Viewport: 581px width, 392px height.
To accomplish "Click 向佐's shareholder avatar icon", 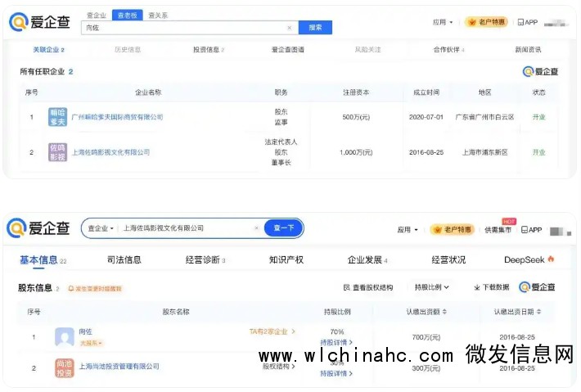I will pos(65,336).
